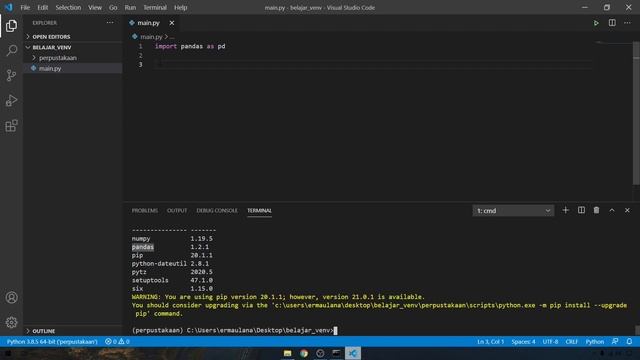The width and height of the screenshot is (640, 360).
Task: Open Chrome from the taskbar
Action: click(304, 353)
